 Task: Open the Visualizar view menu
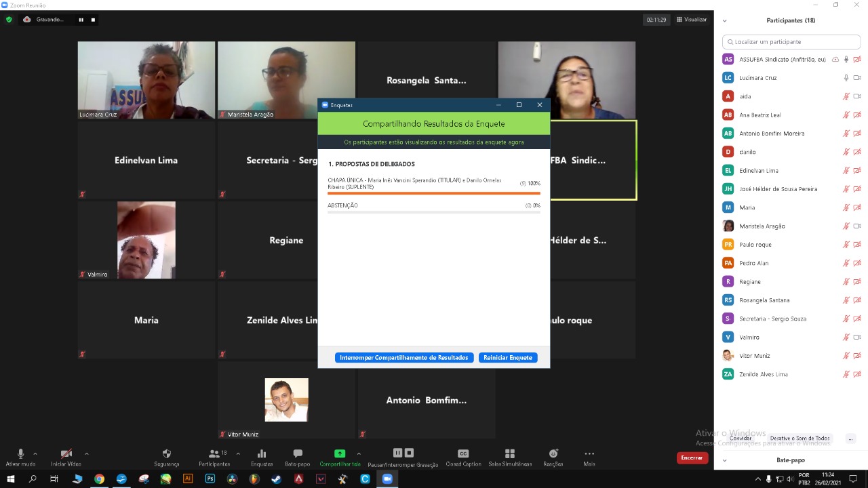tap(691, 20)
